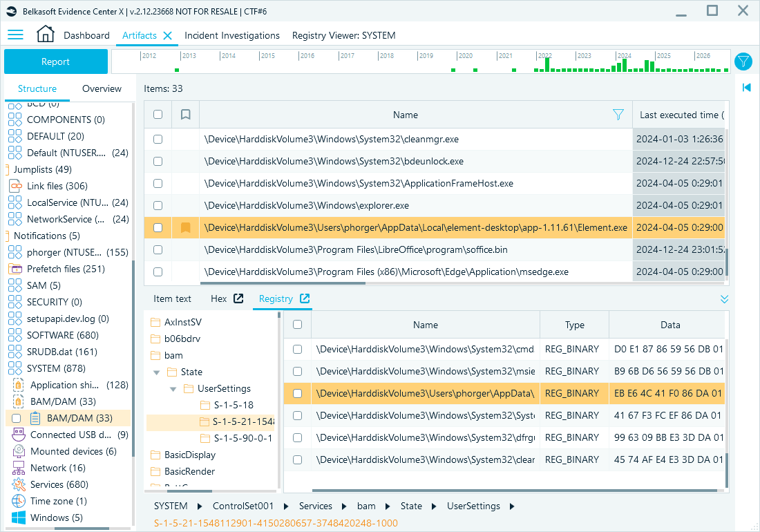Go to the Dashboard home icon
Screen dimensions: 760x532
[46, 35]
